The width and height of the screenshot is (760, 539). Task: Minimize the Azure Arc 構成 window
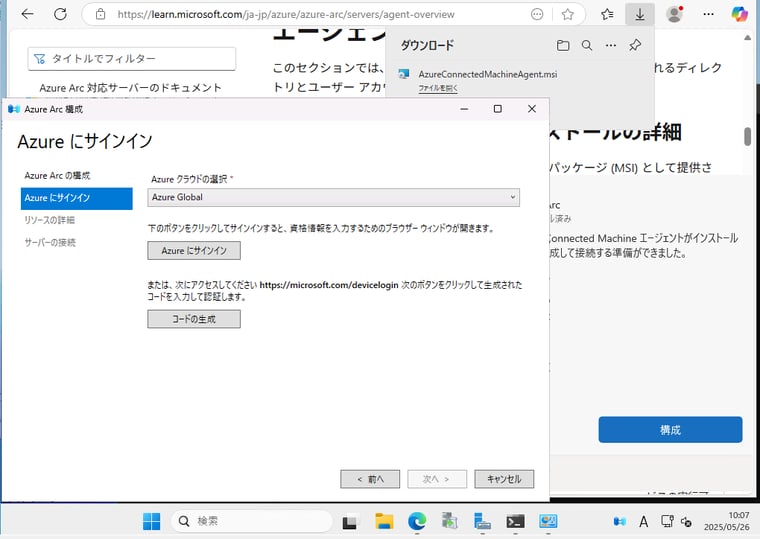464,109
